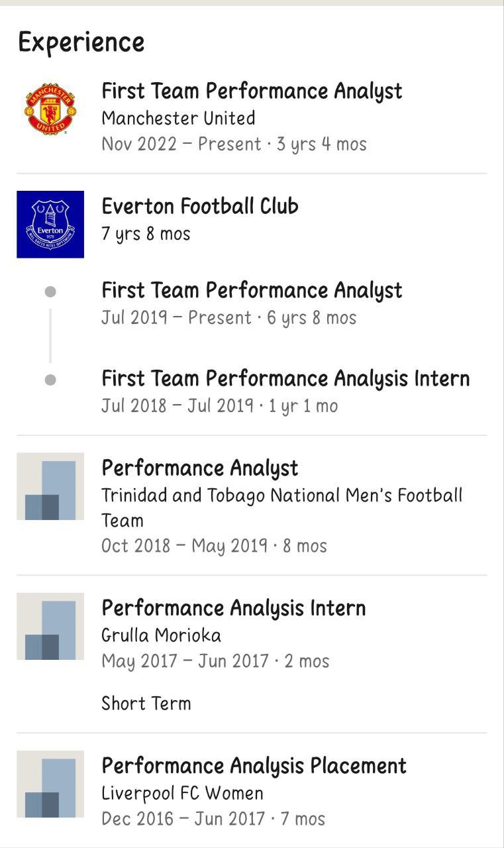
Task: Click the Liverpool FC Women company name
Action: point(182,793)
